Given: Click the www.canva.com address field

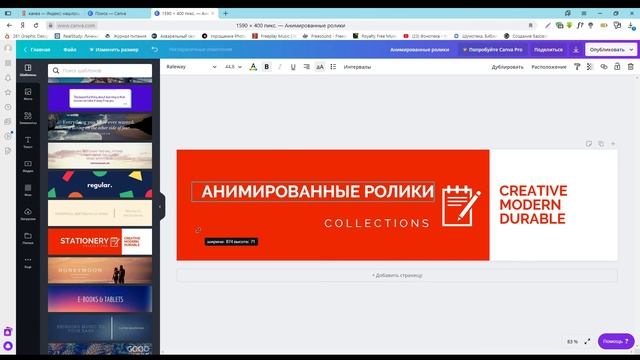Looking at the screenshot, I should point(76,25).
